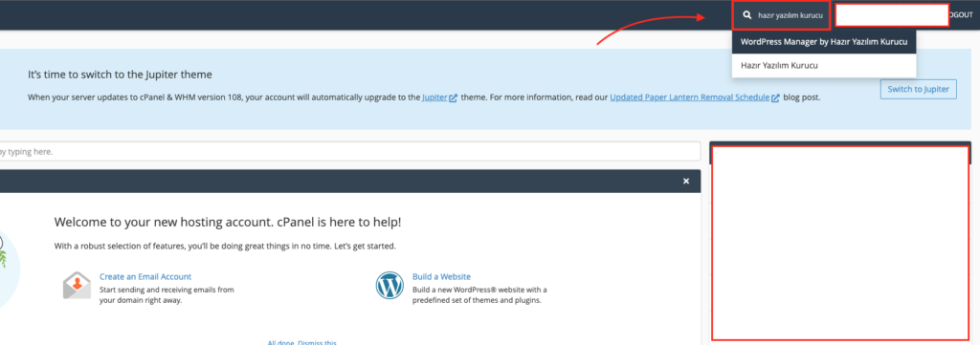
Task: Close the welcome panel with X
Action: coord(686,181)
